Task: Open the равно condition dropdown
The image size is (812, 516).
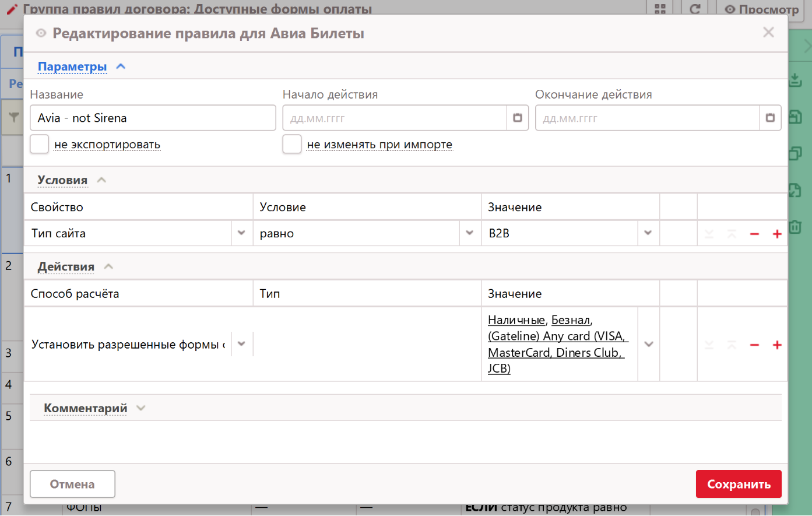Action: click(x=470, y=233)
